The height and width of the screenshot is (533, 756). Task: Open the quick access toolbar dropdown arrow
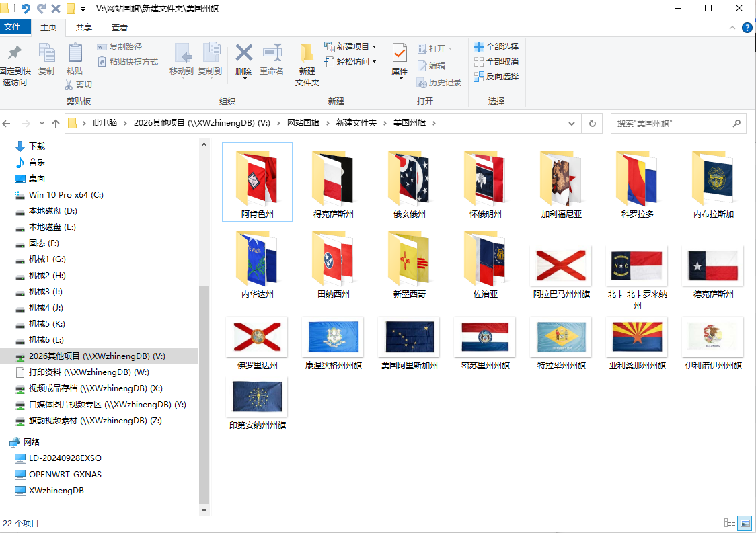pos(83,9)
